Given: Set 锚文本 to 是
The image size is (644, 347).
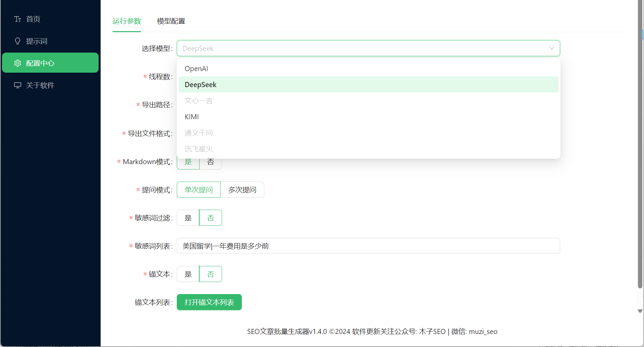Looking at the screenshot, I should point(188,274).
